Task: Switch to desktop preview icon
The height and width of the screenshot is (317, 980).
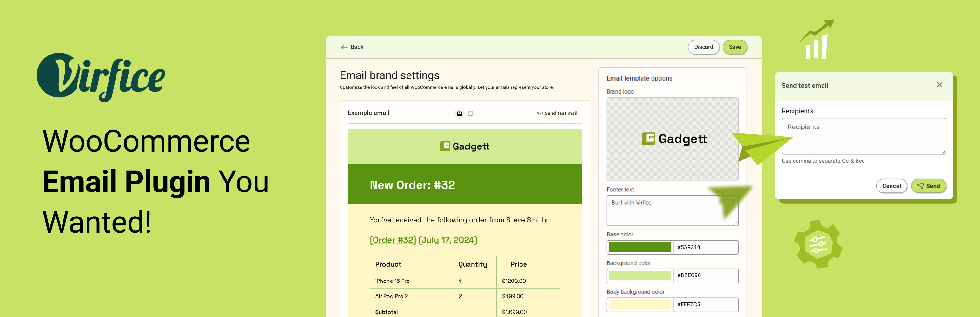Action: pos(460,113)
